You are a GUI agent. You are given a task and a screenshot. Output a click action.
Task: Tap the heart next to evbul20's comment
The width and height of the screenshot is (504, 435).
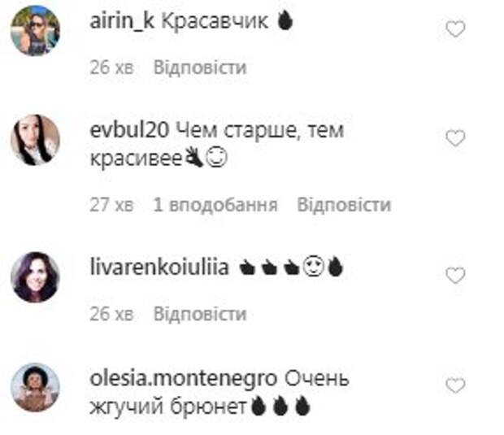click(455, 138)
